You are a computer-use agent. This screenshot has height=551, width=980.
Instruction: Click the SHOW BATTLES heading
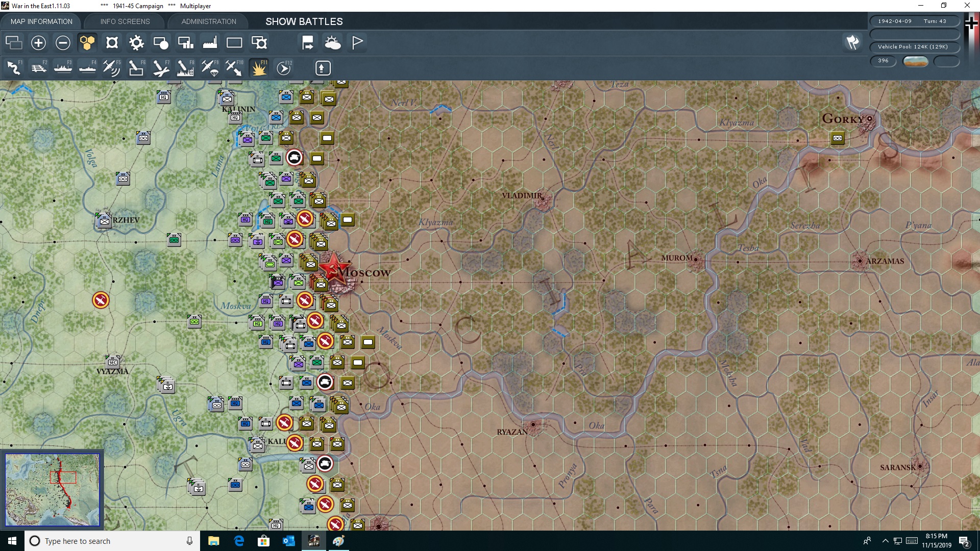tap(304, 21)
